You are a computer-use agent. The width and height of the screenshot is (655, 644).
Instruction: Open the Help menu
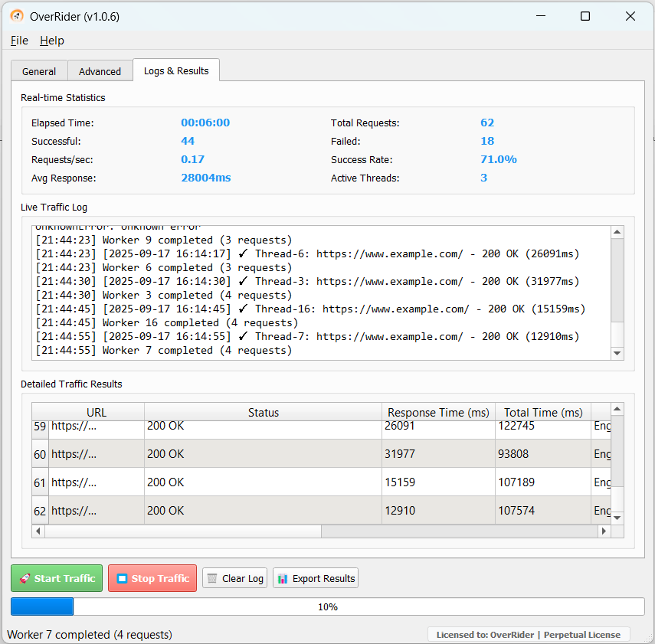[52, 41]
